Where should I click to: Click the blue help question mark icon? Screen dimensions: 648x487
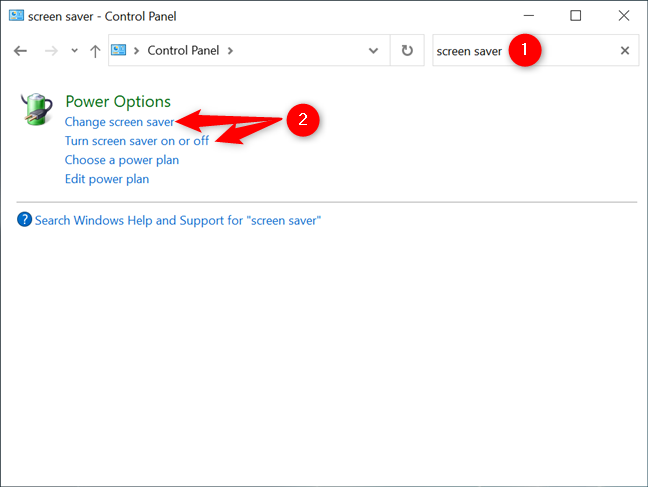pos(24,220)
